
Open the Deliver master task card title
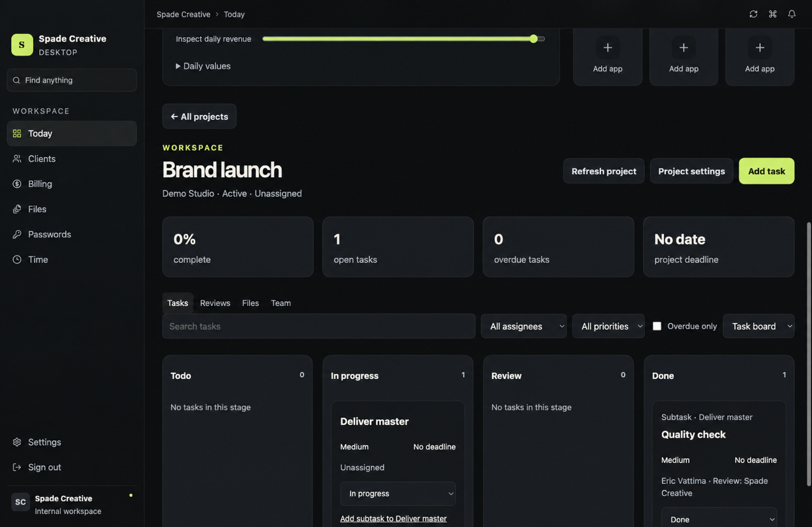(x=374, y=422)
